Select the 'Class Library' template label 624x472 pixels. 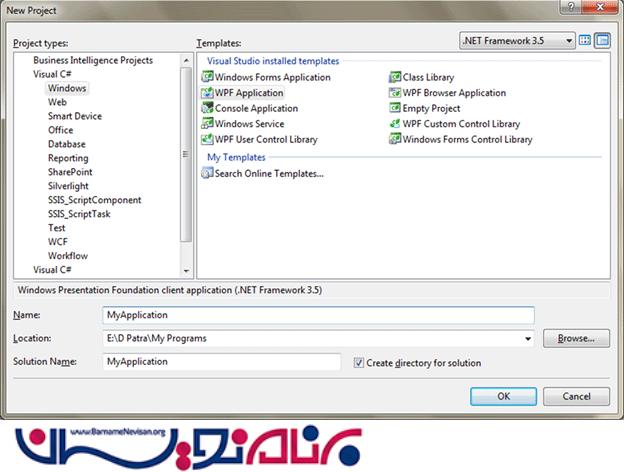point(428,77)
